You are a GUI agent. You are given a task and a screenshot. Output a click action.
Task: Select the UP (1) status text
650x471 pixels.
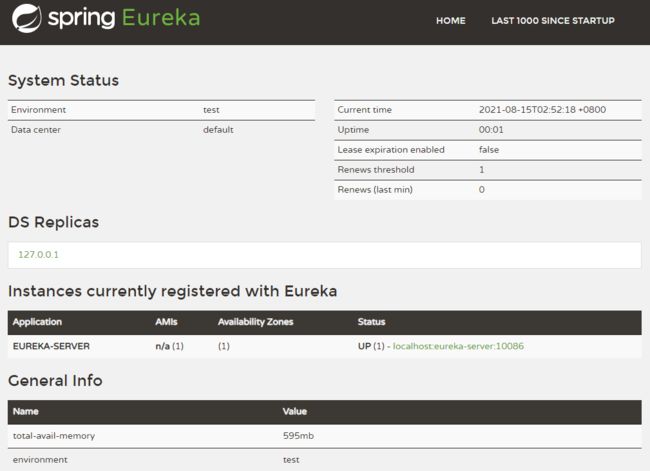coord(371,346)
